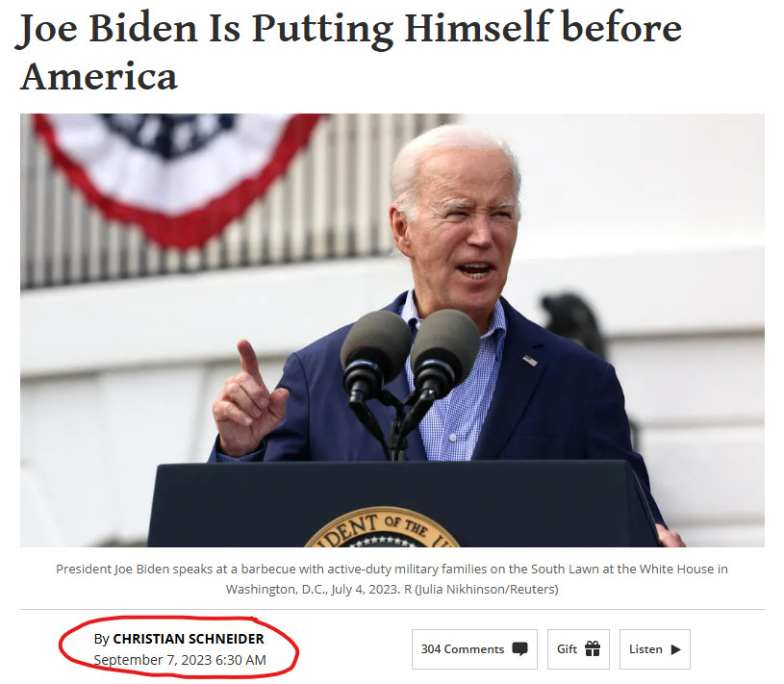This screenshot has width=784, height=684.
Task: Click the word By before the author name
Action: (x=102, y=639)
